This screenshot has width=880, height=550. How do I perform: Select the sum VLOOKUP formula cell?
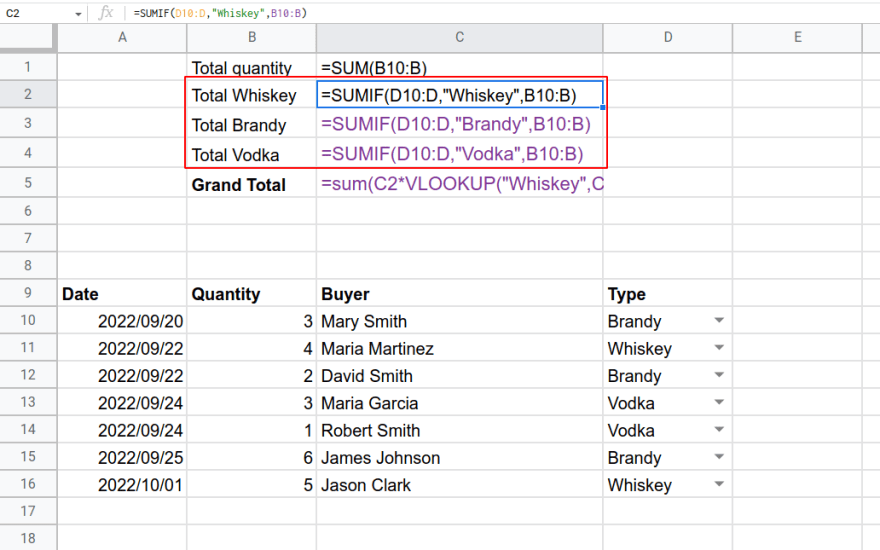click(x=460, y=184)
